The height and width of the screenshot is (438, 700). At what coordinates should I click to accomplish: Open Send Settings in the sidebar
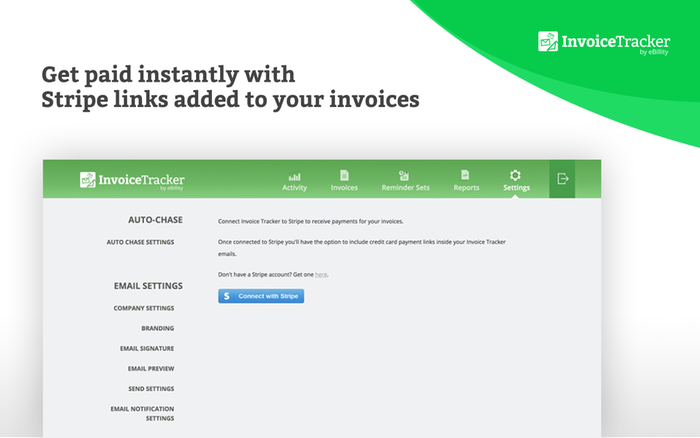(x=151, y=389)
